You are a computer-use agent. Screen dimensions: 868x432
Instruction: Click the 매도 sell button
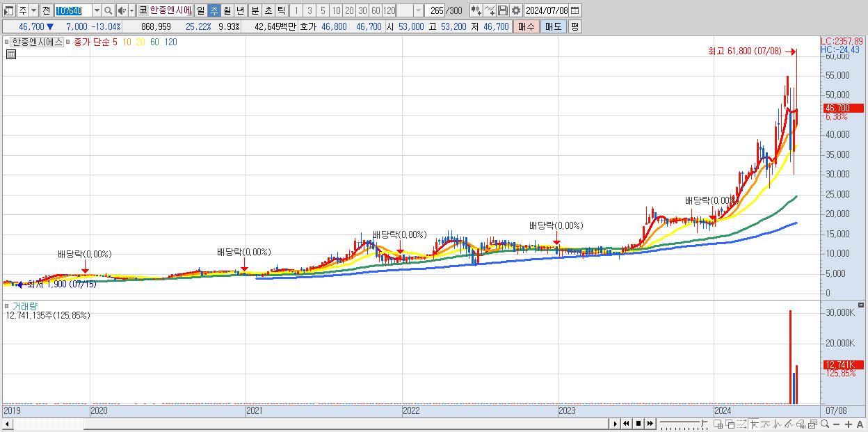pos(553,26)
